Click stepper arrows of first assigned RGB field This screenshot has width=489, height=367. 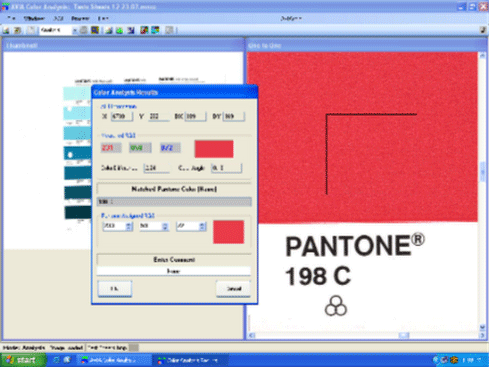(x=129, y=226)
